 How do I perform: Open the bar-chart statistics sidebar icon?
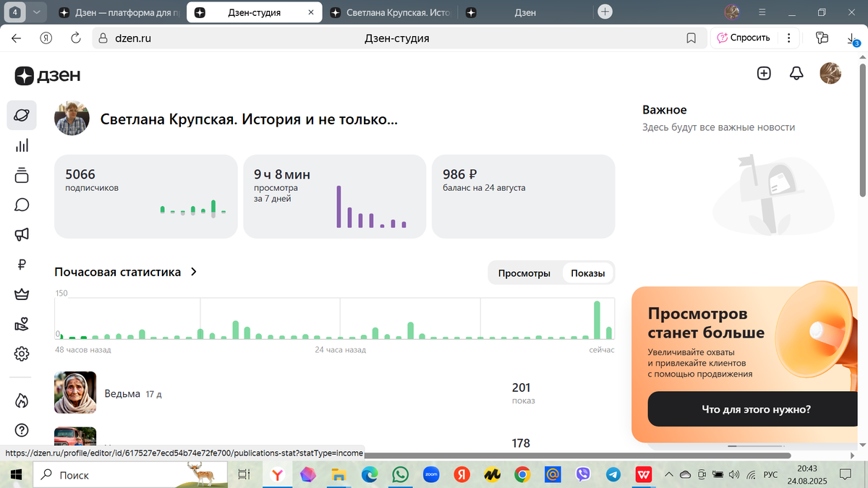tap(22, 145)
